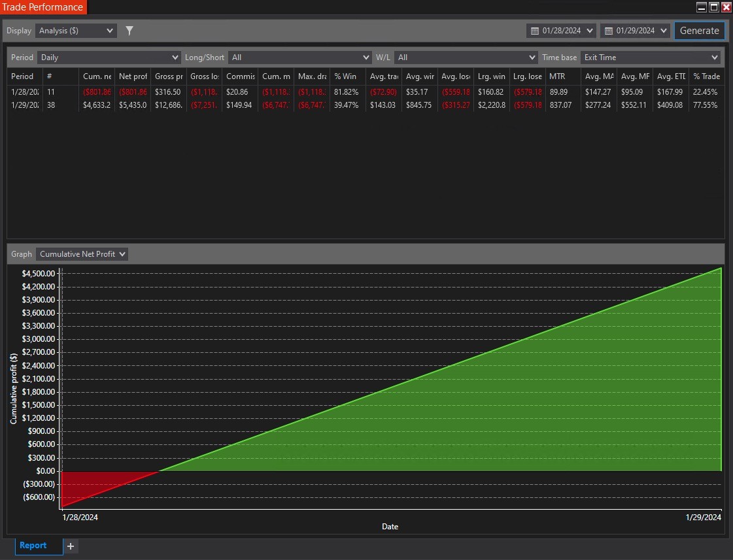Maximize the Trade Performance window
The image size is (733, 560).
pos(714,7)
